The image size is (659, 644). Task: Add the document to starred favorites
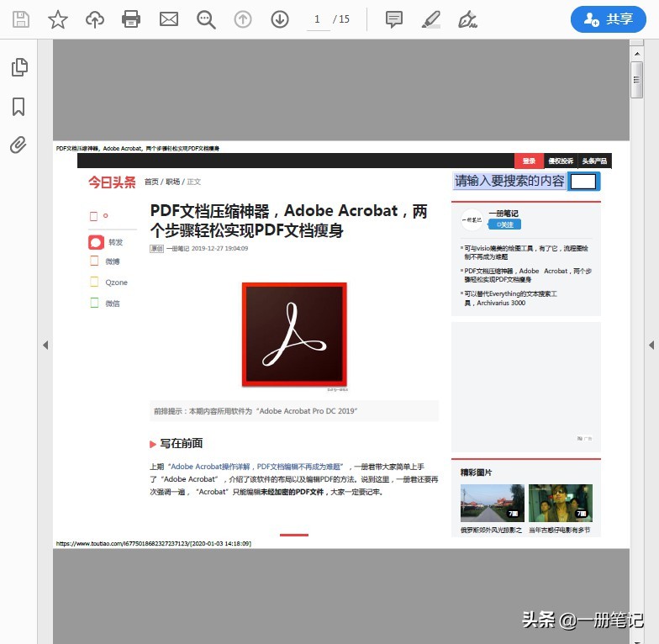pos(58,19)
